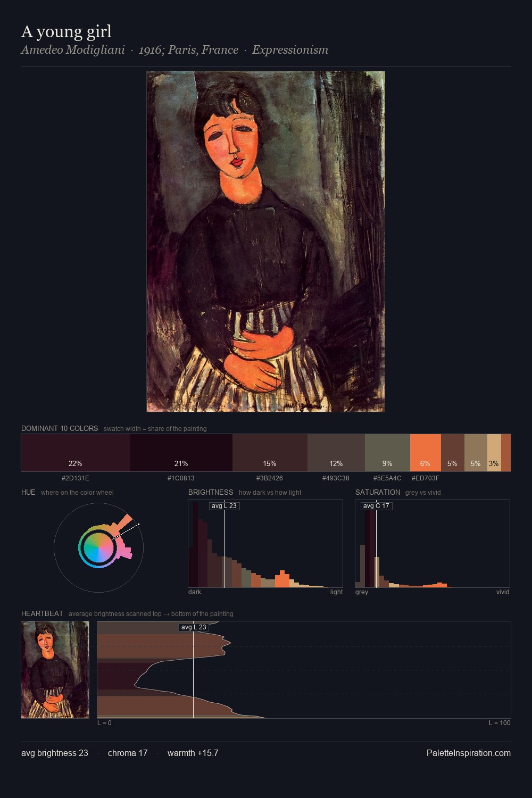Click the 'avg L 23' label in Brightness histogram

[x=224, y=506]
